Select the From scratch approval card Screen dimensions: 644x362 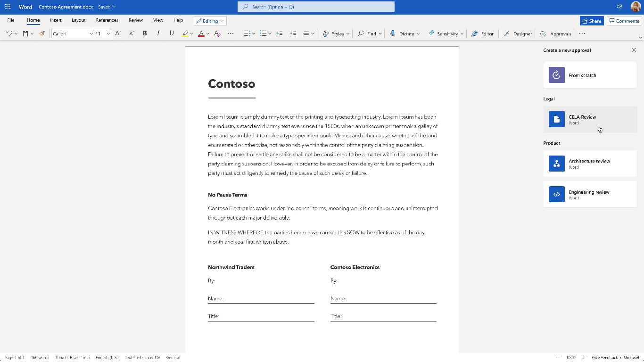point(590,75)
